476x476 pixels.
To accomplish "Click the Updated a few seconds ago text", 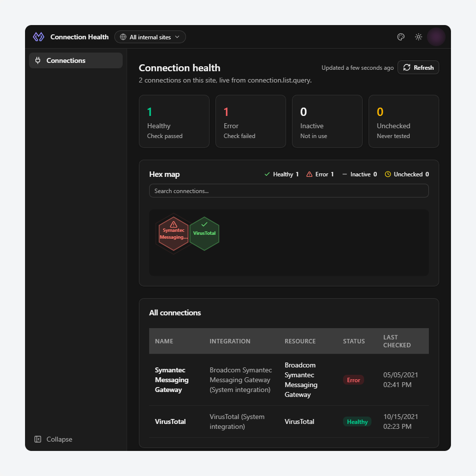I will point(357,67).
